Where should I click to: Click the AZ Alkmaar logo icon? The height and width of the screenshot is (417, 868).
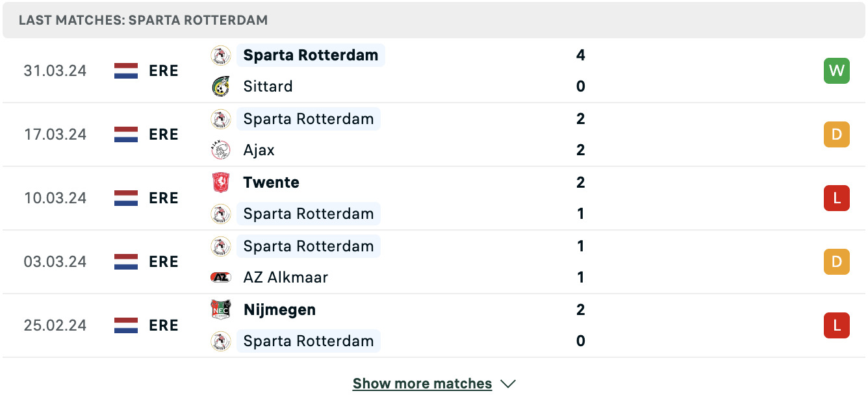point(221,277)
